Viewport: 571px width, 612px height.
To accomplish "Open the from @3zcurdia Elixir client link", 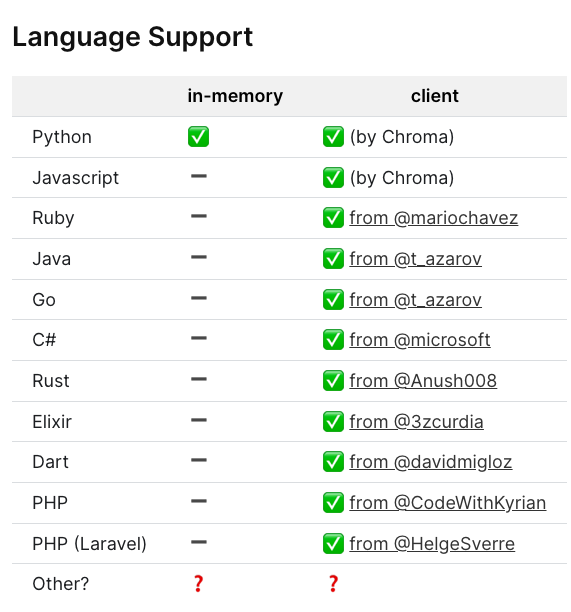I will coord(416,422).
